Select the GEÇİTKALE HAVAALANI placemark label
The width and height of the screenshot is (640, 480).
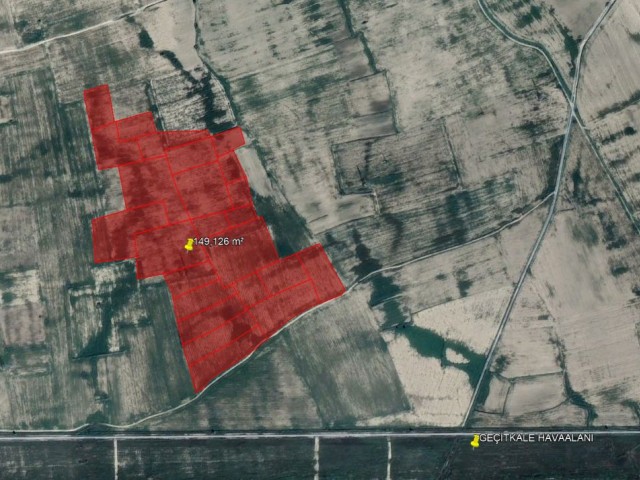536,438
